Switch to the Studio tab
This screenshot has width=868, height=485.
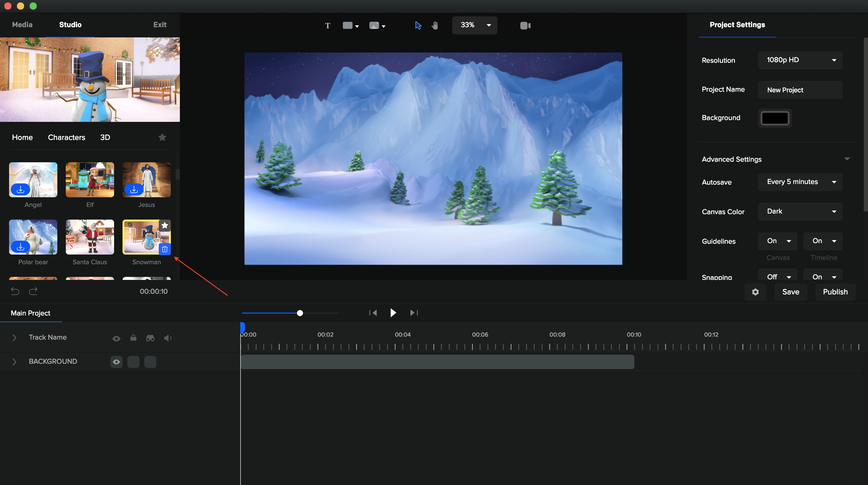click(x=70, y=25)
